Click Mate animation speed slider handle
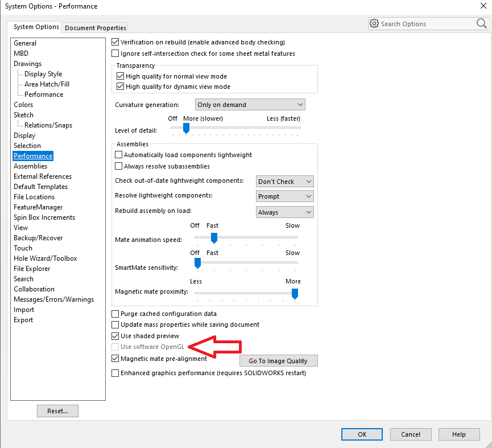Image resolution: width=492 pixels, height=448 pixels. pos(214,238)
